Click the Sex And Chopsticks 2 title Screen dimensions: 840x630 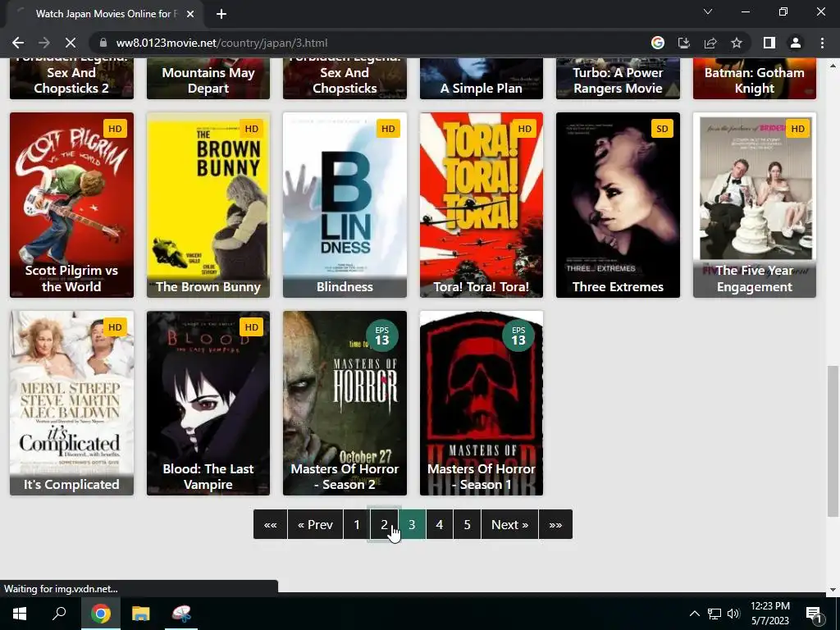pos(71,80)
